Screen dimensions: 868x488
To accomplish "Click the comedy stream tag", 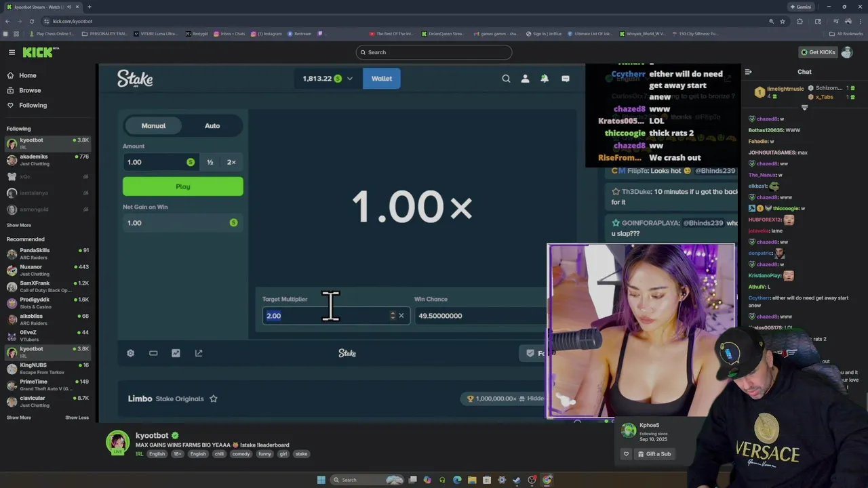I will pyautogui.click(x=241, y=454).
